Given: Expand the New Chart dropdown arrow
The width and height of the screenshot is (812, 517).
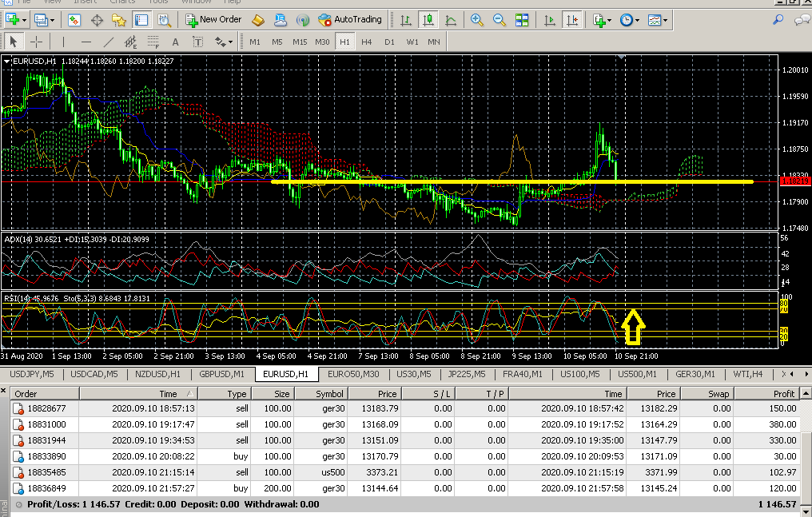Looking at the screenshot, I should (24, 20).
